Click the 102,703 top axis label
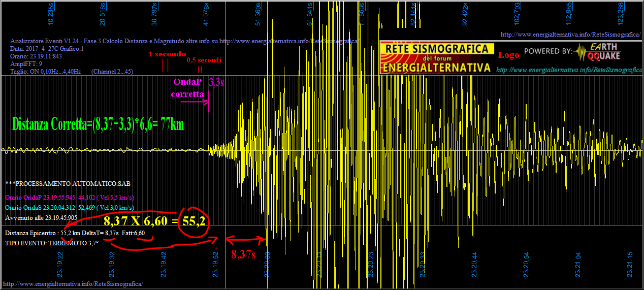This screenshot has height=290, width=644. pyautogui.click(x=518, y=14)
